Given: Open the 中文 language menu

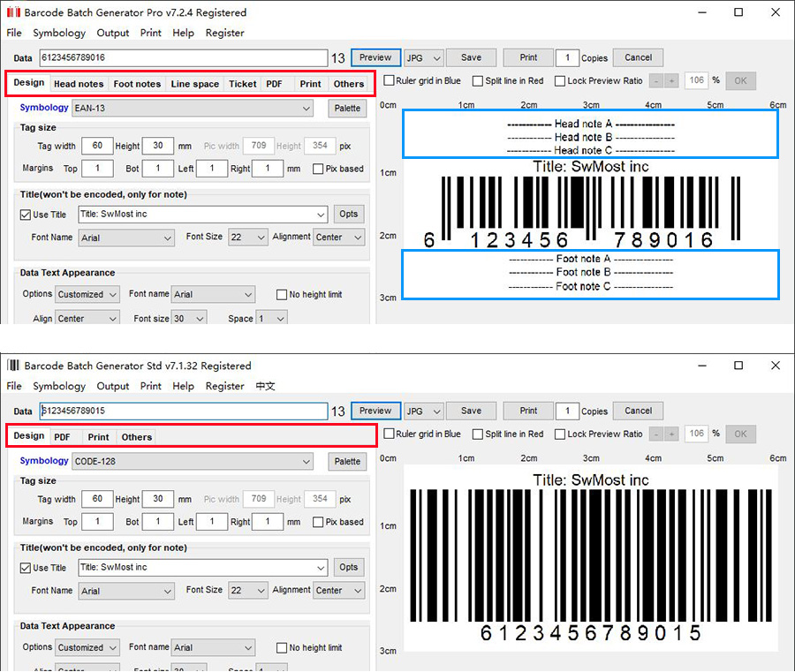Looking at the screenshot, I should pyautogui.click(x=265, y=386).
